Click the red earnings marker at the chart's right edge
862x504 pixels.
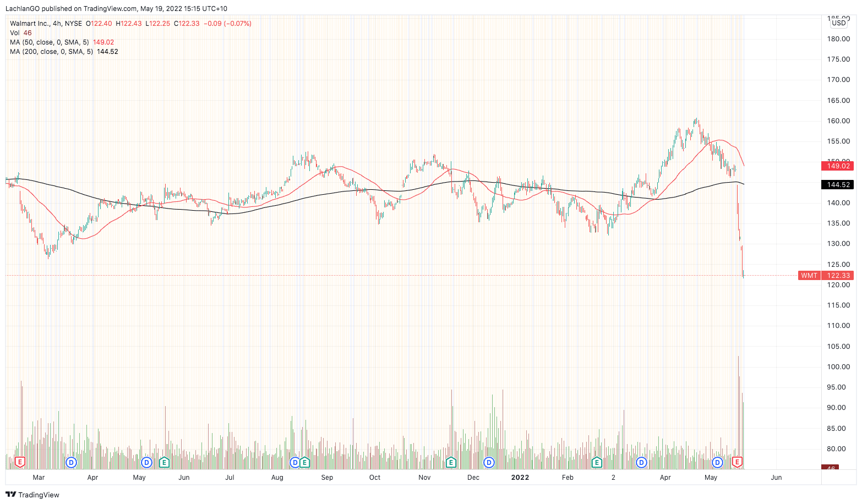pyautogui.click(x=737, y=462)
